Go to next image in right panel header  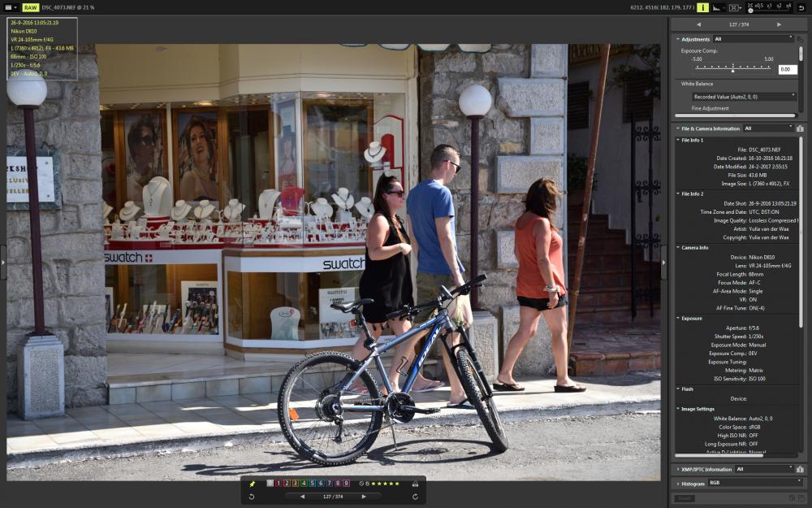coord(779,24)
